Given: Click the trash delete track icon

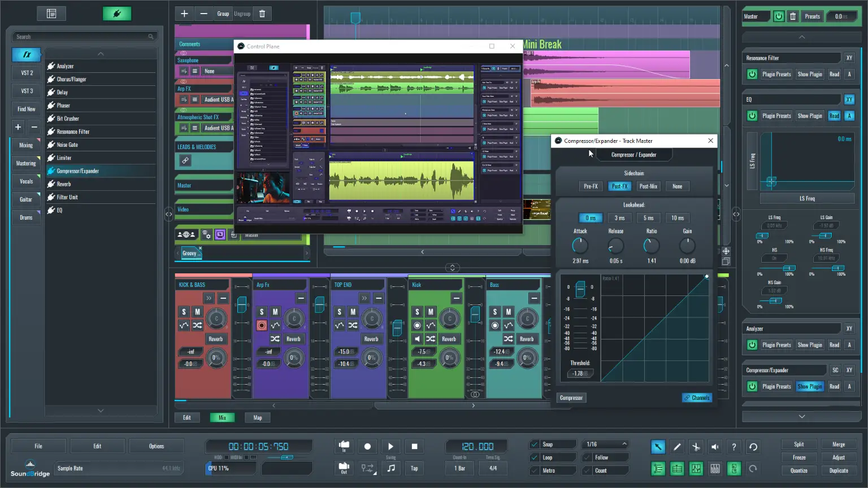Looking at the screenshot, I should 262,14.
